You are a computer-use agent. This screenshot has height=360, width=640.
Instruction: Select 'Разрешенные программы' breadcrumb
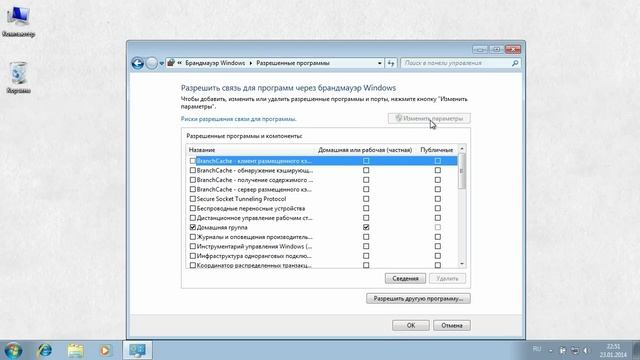(293, 63)
